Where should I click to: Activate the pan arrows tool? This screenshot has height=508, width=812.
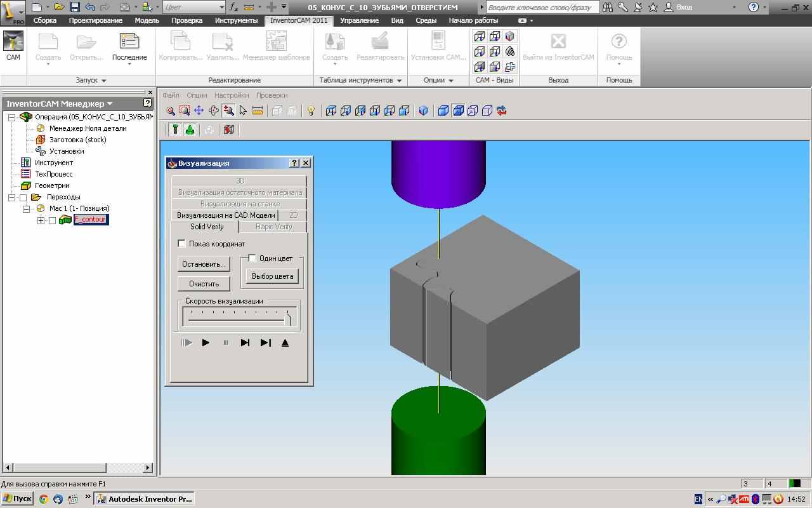point(199,110)
